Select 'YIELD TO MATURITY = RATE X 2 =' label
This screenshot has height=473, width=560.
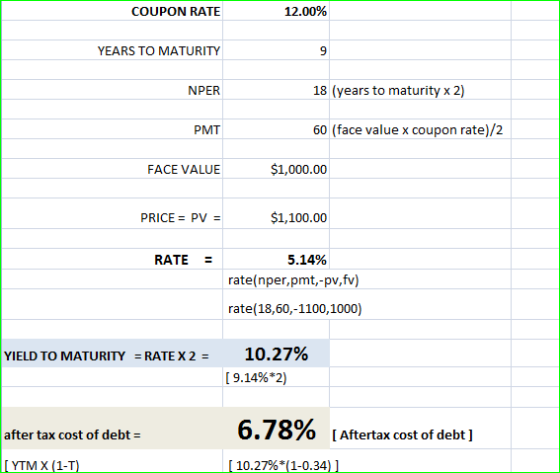(x=106, y=356)
